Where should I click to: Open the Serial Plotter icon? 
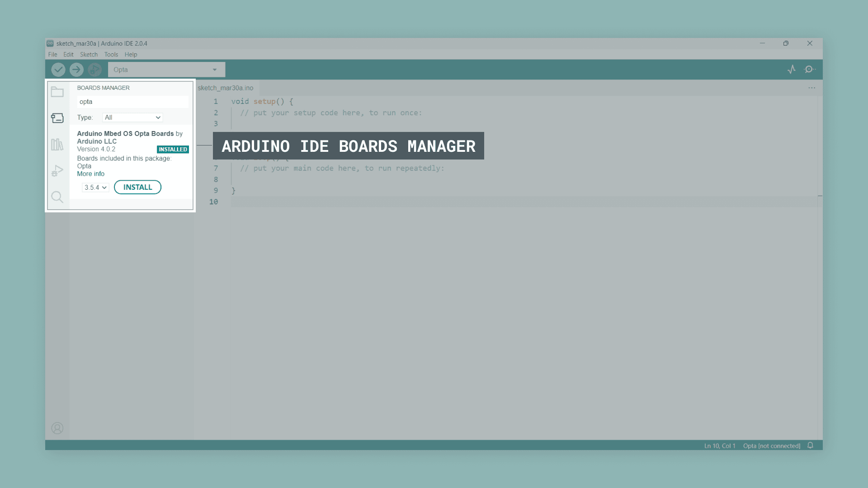pyautogui.click(x=791, y=69)
